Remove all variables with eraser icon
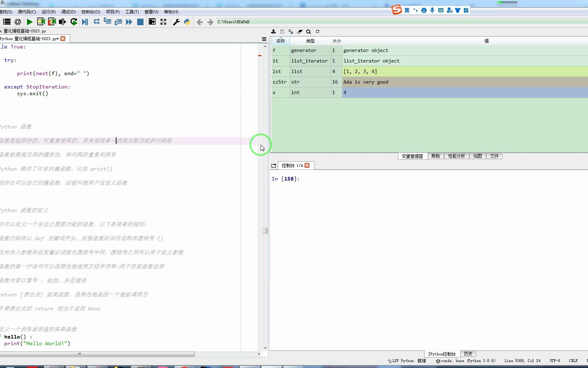The height and width of the screenshot is (368, 588). tap(300, 32)
